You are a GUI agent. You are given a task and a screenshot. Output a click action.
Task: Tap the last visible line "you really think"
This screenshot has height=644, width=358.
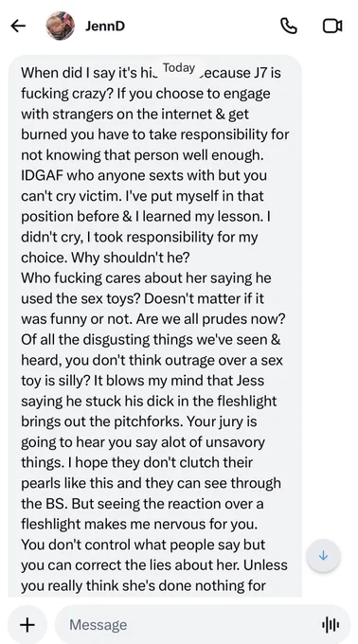coord(71,586)
